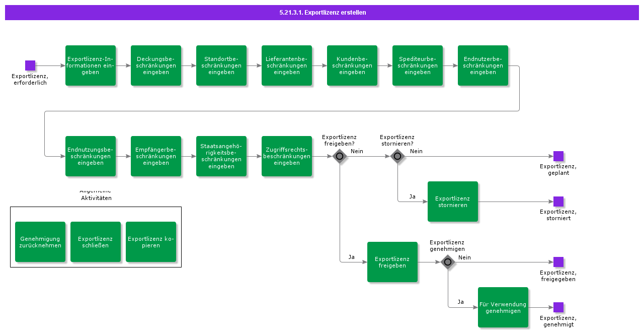Click the 'Exportlizenz, erforderlich' start event square

click(30, 65)
